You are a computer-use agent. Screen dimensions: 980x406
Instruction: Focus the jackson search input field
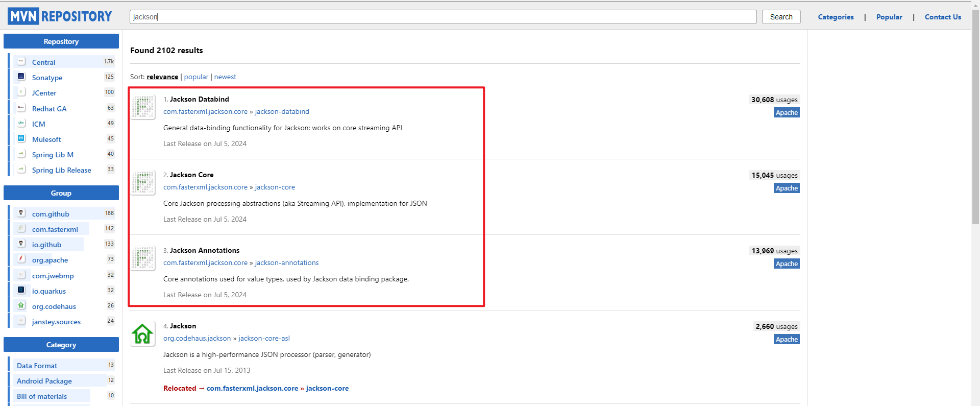coord(443,17)
